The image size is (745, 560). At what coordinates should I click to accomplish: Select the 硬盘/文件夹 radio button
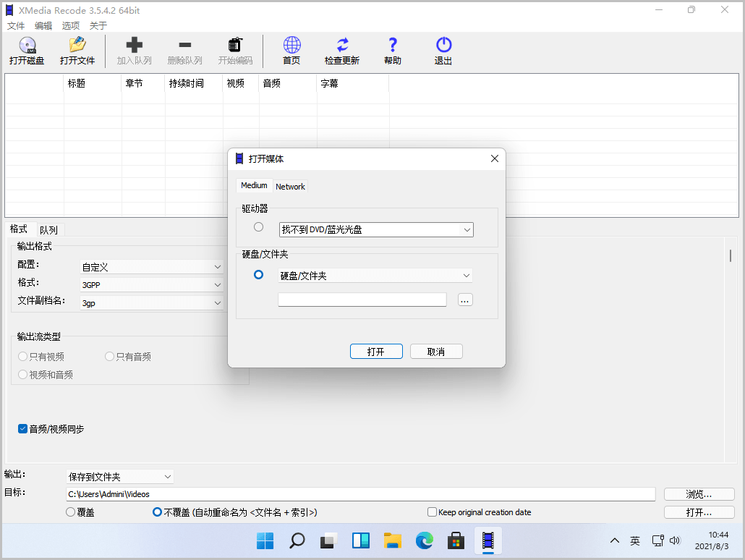point(258,275)
